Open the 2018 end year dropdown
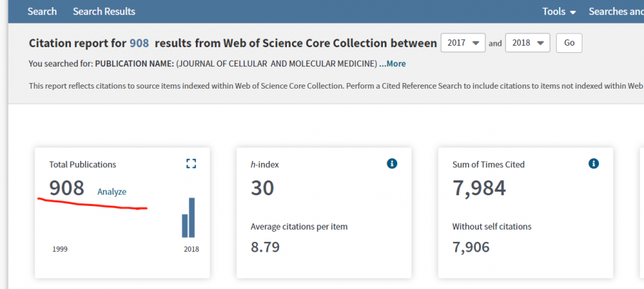Image resolution: width=644 pixels, height=289 pixels. pos(527,43)
